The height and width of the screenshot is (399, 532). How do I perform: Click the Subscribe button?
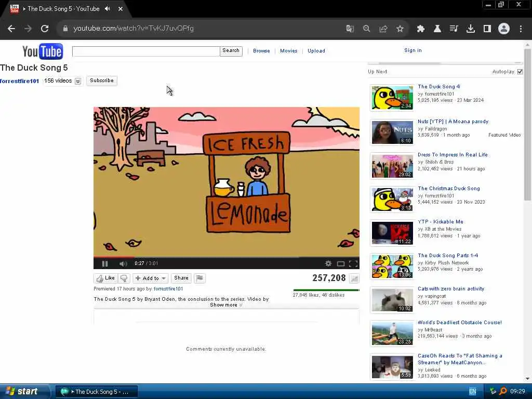[102, 81]
